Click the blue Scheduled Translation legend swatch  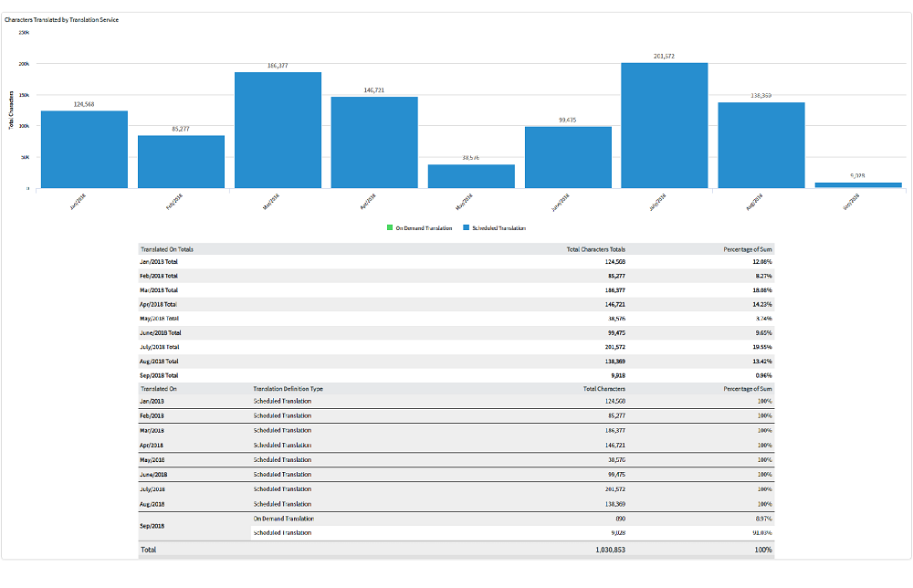coord(465,227)
